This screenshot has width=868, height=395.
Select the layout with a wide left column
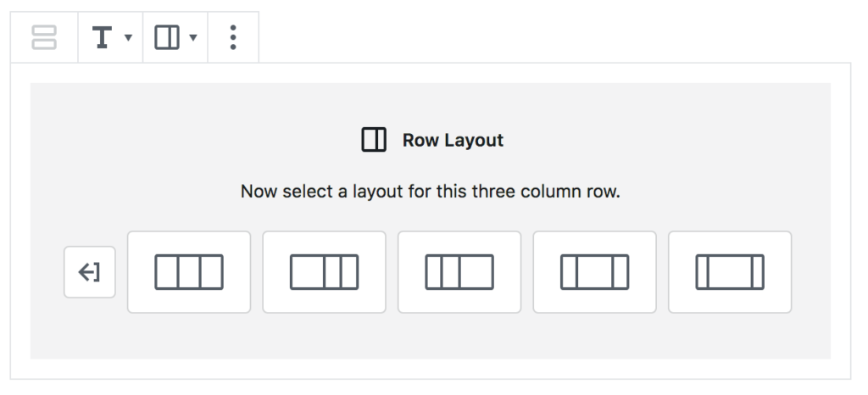click(325, 272)
